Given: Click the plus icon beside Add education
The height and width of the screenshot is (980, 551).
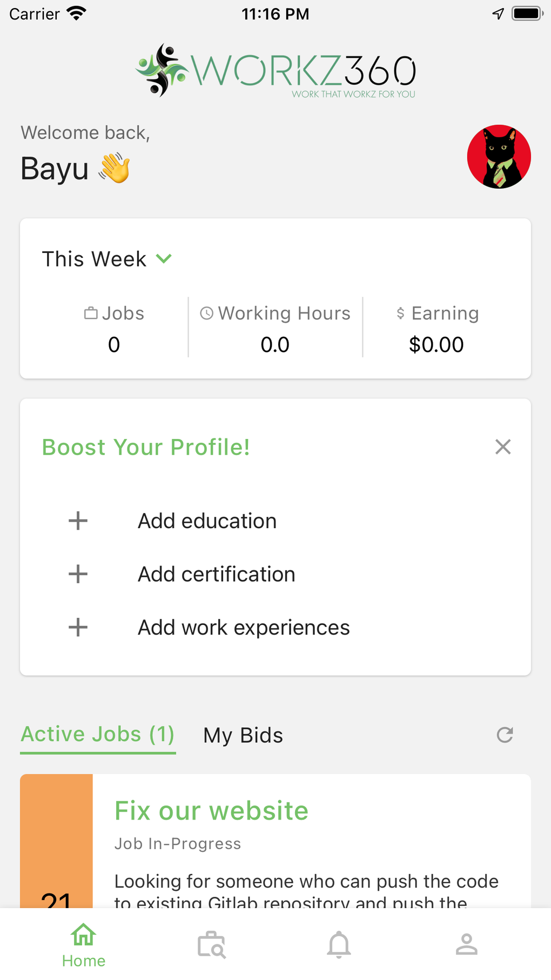Looking at the screenshot, I should pos(78,521).
